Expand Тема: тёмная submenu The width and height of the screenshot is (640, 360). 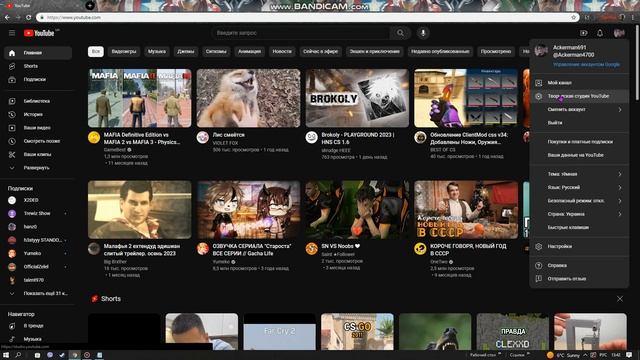[x=579, y=174]
